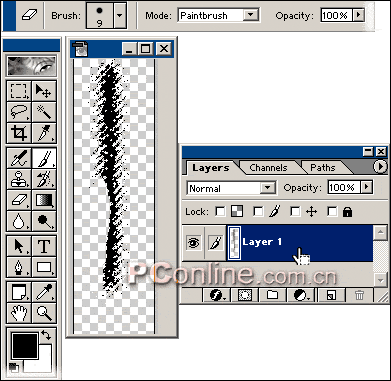Switch to the Paths tab
This screenshot has width=391, height=381.
click(322, 168)
